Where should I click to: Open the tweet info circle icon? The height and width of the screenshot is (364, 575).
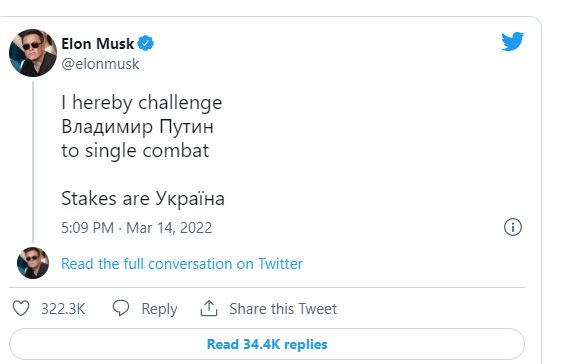[x=513, y=227]
